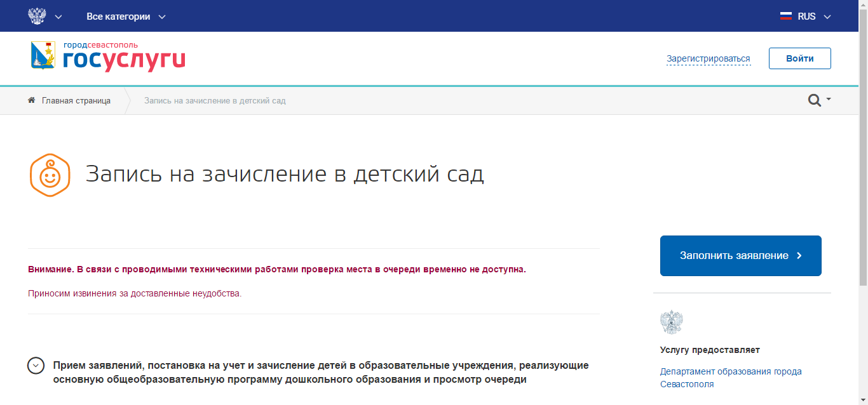Screen dimensions: 868x405
Task: Click the Услугу предоставляет label
Action: (710, 350)
